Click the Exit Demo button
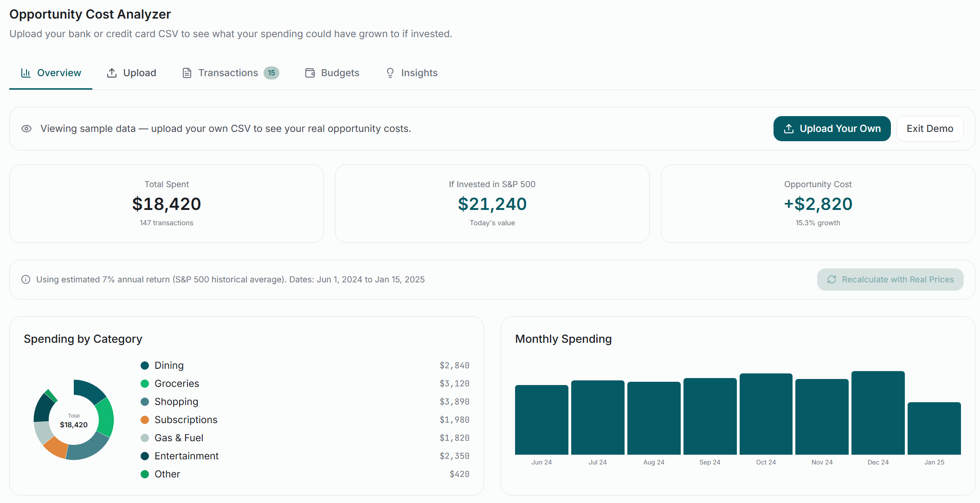 (x=930, y=129)
